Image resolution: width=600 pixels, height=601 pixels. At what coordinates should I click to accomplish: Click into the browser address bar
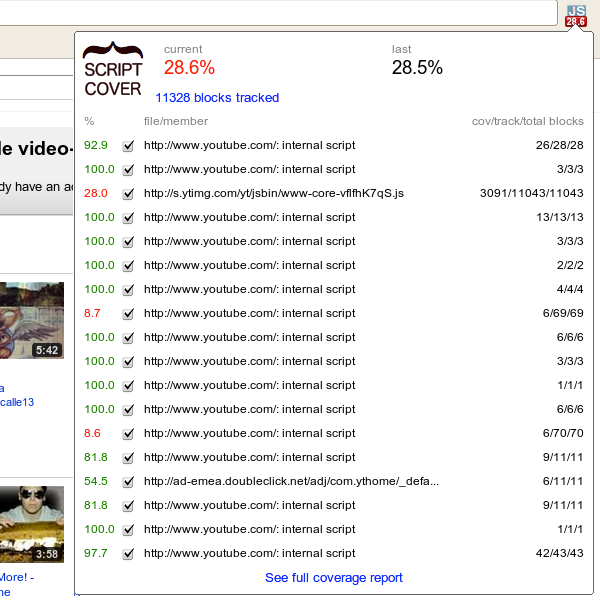(278, 13)
